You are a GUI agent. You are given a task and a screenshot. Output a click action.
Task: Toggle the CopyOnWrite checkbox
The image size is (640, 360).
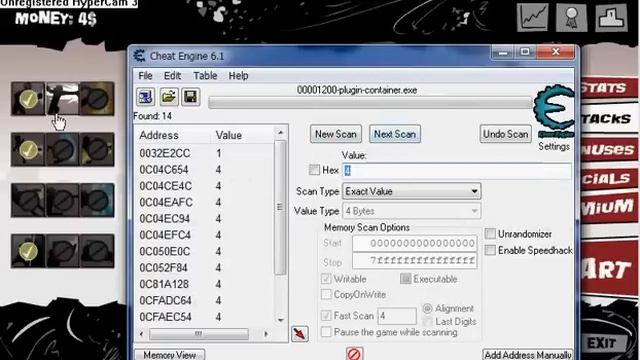[326, 294]
